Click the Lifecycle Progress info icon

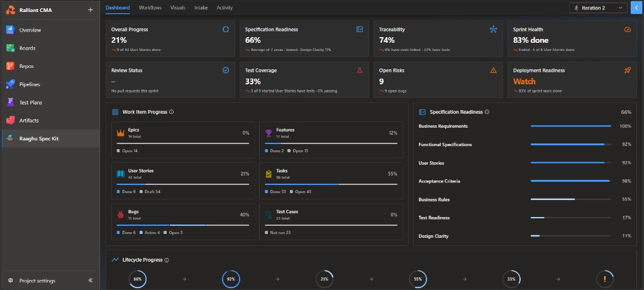pyautogui.click(x=167, y=260)
